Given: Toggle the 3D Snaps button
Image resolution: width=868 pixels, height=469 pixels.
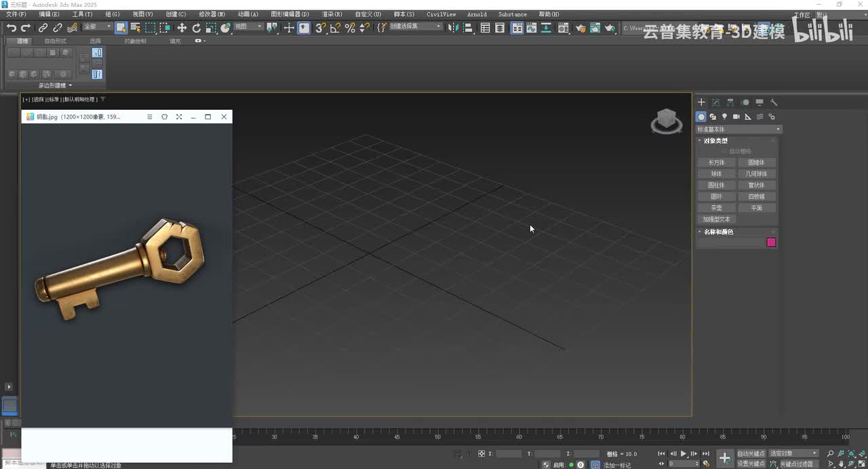Looking at the screenshot, I should 320,28.
